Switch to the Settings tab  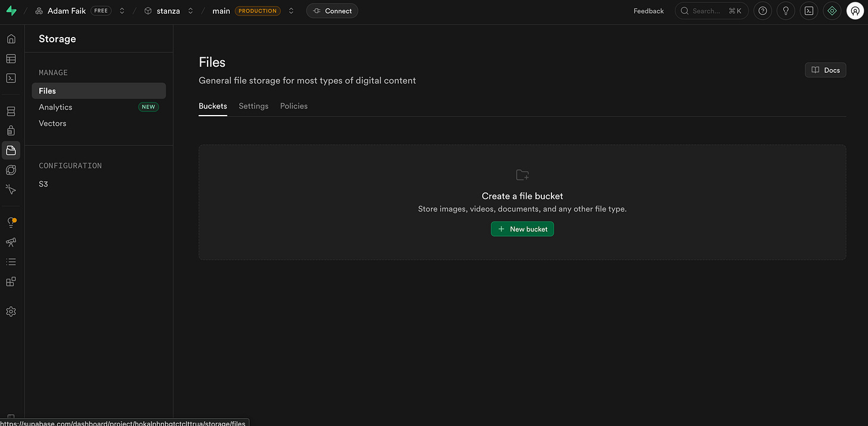[253, 106]
